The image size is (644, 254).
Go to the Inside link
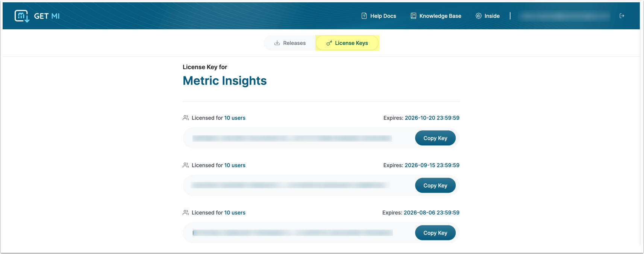(492, 16)
